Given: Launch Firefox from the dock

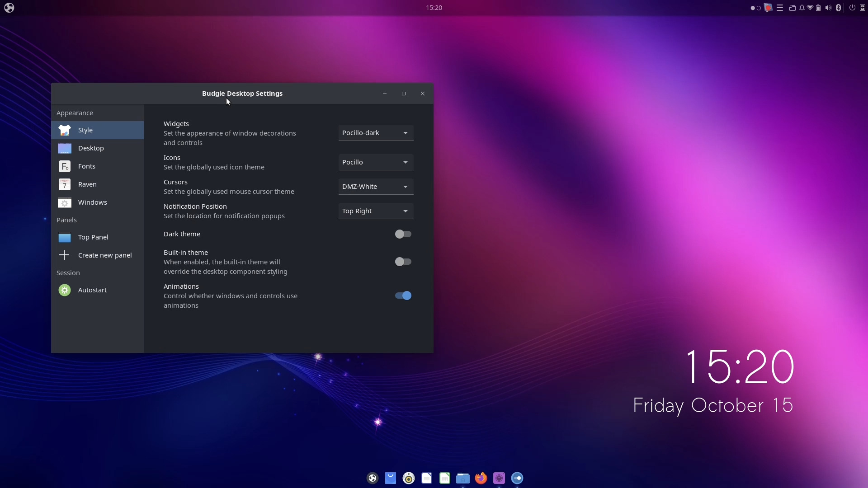Looking at the screenshot, I should 481,478.
